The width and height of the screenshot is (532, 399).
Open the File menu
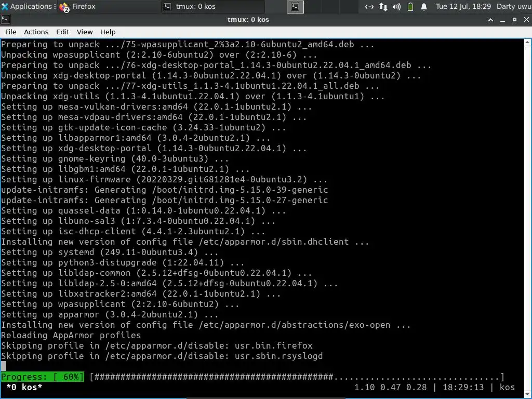(x=10, y=32)
